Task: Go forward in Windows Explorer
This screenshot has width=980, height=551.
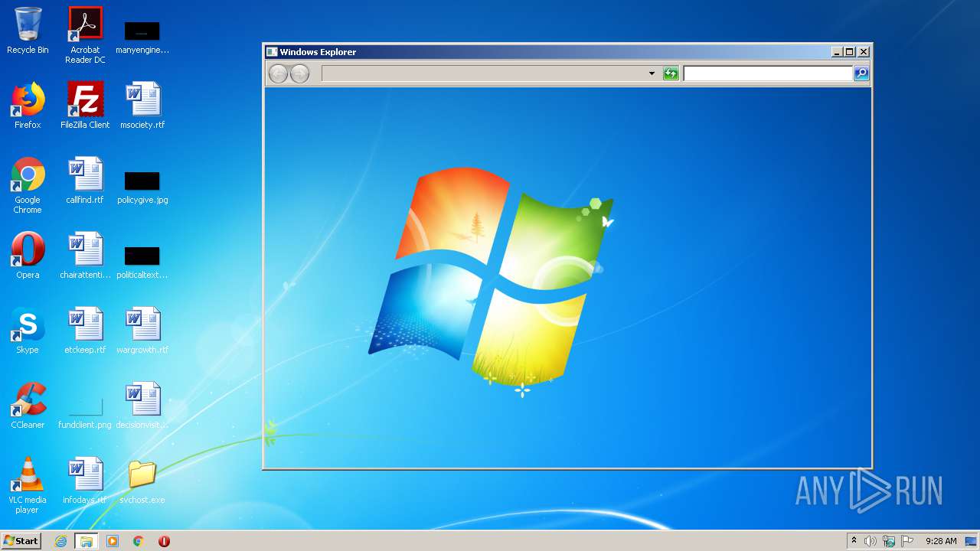Action: pyautogui.click(x=299, y=73)
